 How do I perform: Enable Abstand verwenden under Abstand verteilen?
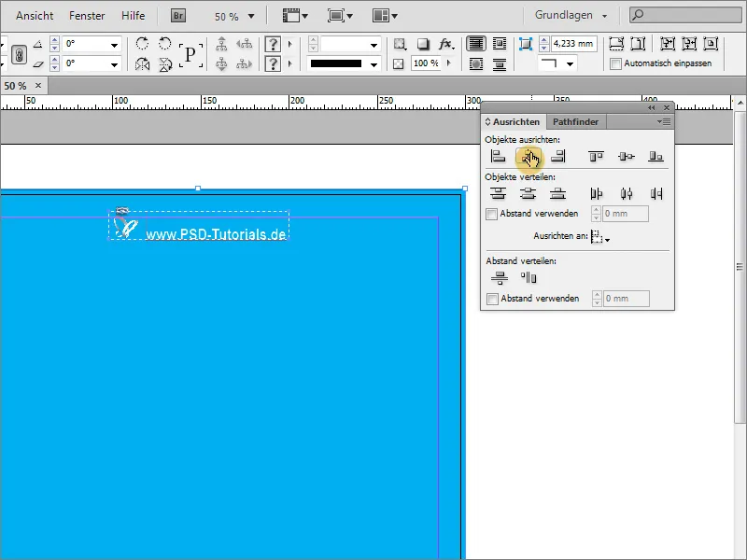click(492, 299)
